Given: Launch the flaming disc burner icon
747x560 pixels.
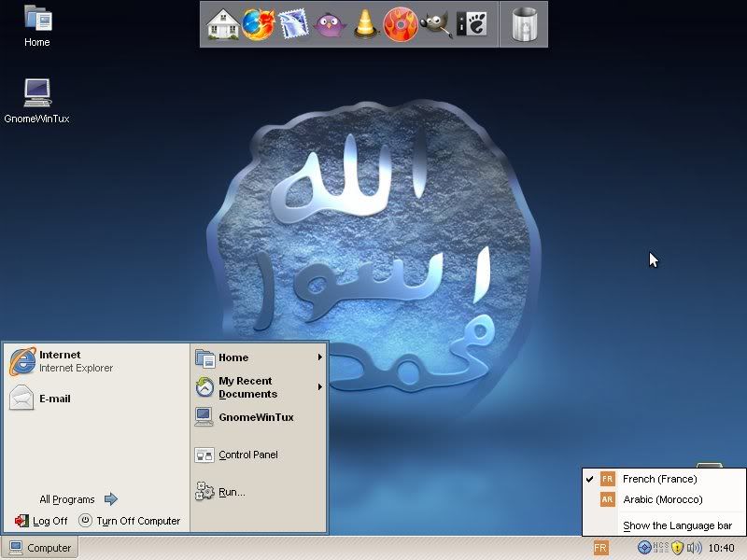Looking at the screenshot, I should [401, 24].
